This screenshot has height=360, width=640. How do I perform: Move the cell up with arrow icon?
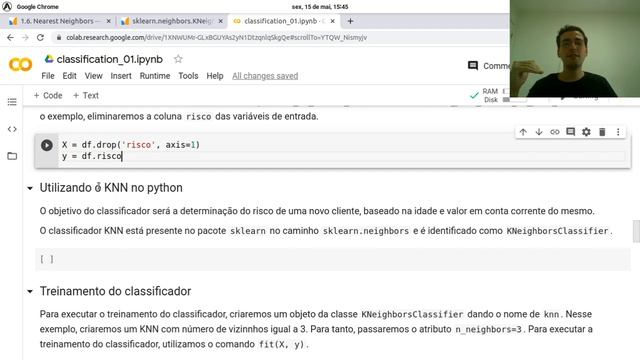click(523, 132)
